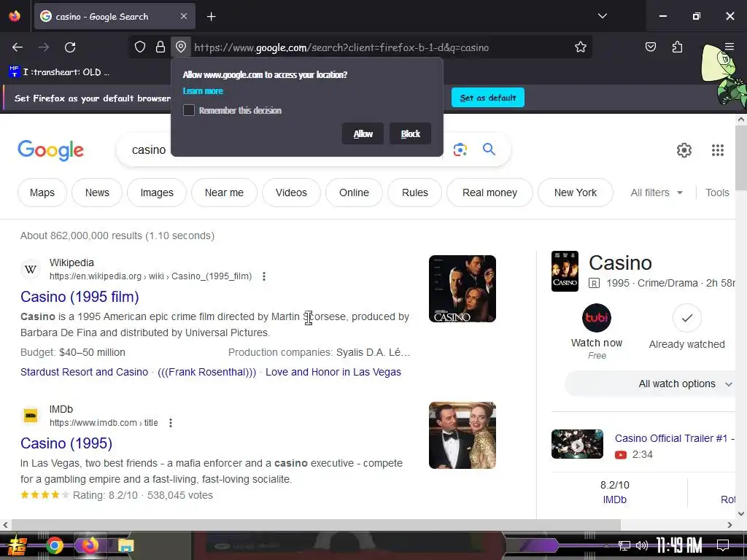Open the notifications action center icon

tap(723, 545)
